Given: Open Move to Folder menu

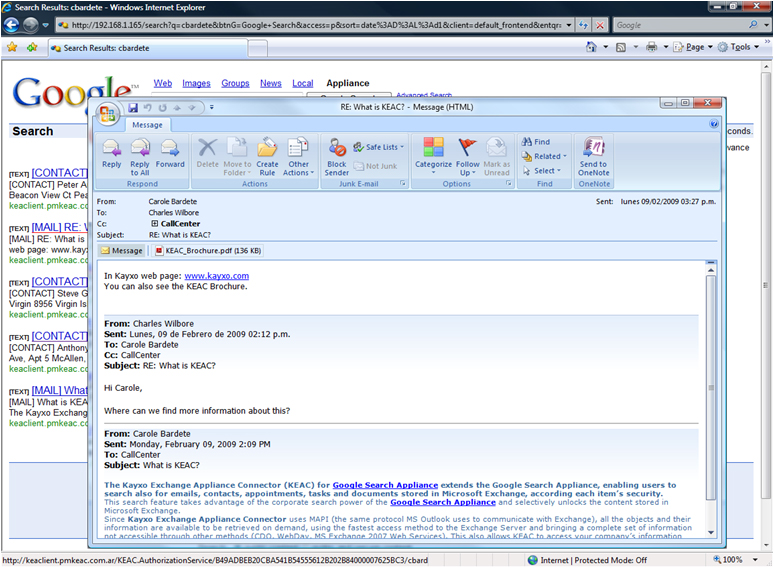Looking at the screenshot, I should tap(237, 157).
